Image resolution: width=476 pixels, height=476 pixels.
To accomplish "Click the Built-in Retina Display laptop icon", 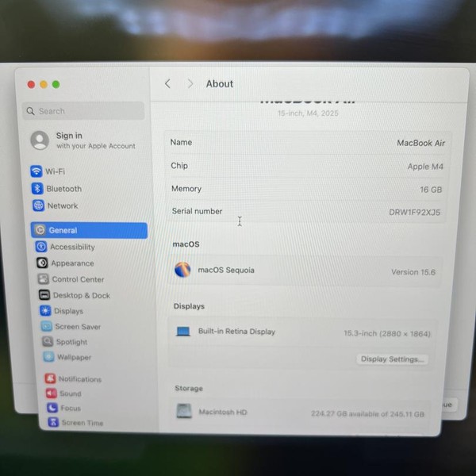I will (183, 331).
